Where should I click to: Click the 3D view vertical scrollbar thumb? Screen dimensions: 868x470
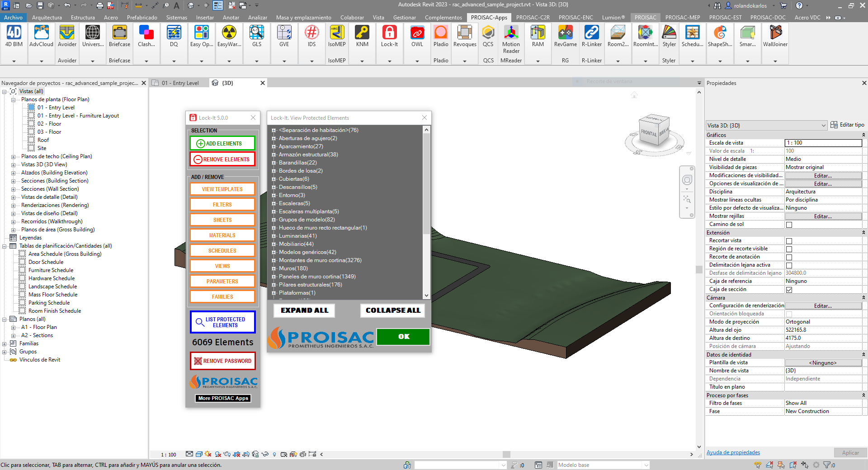tap(699, 270)
